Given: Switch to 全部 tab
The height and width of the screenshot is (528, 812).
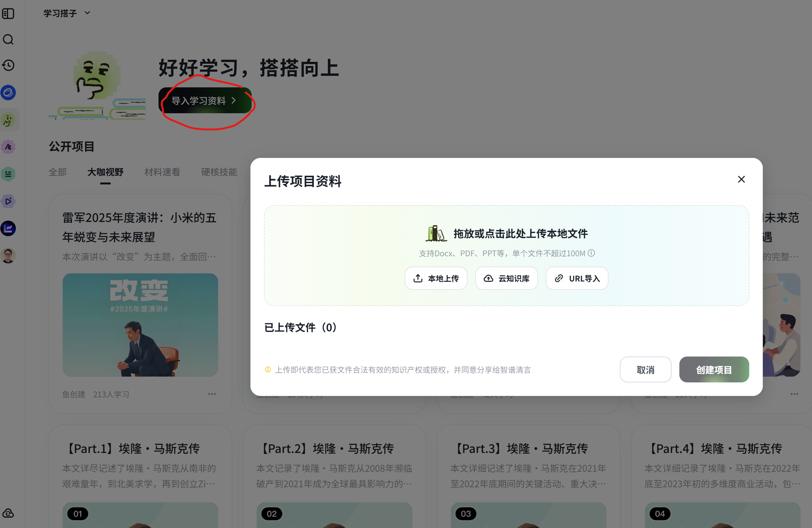Looking at the screenshot, I should click(57, 172).
